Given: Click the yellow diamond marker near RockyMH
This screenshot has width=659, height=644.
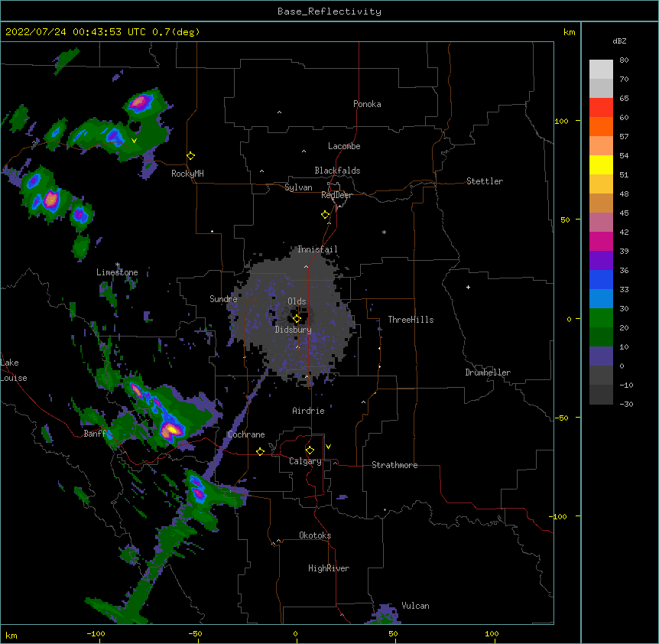Looking at the screenshot, I should 191,156.
